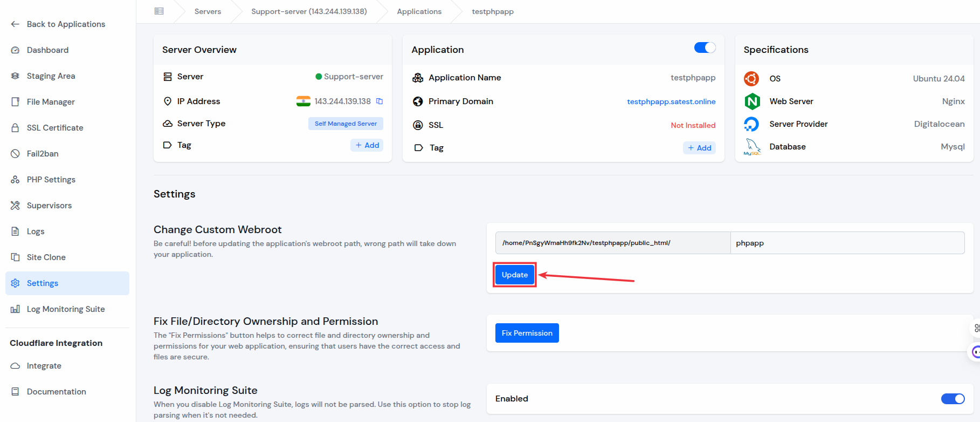
Task: Click the Self Managed Server badge
Action: coord(346,124)
